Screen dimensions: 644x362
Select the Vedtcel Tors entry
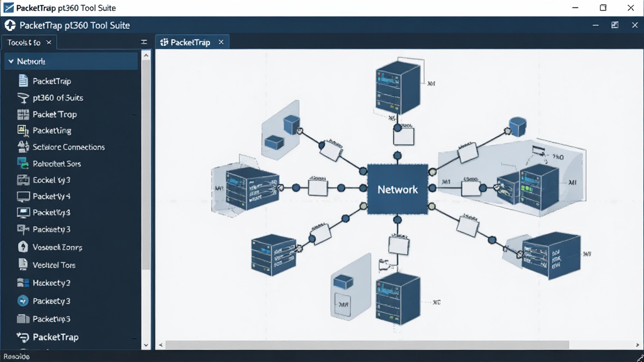click(x=54, y=265)
